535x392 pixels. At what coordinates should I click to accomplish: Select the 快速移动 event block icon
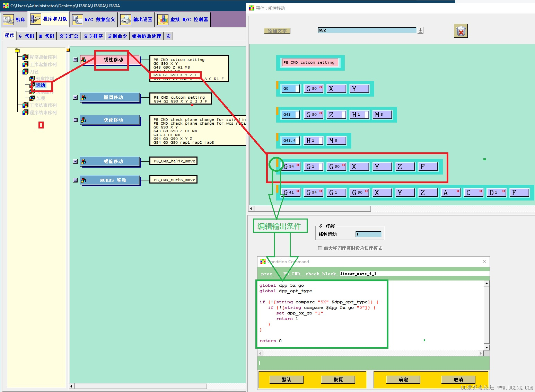point(84,120)
